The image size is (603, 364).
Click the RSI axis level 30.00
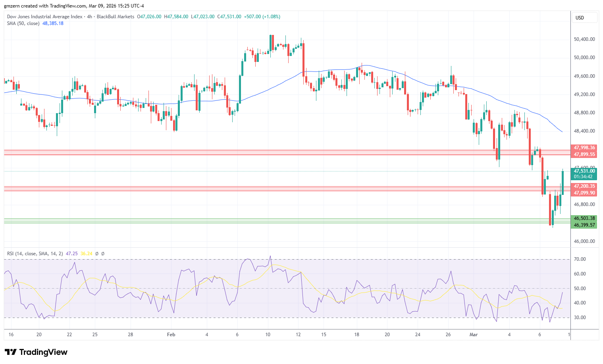click(x=580, y=318)
